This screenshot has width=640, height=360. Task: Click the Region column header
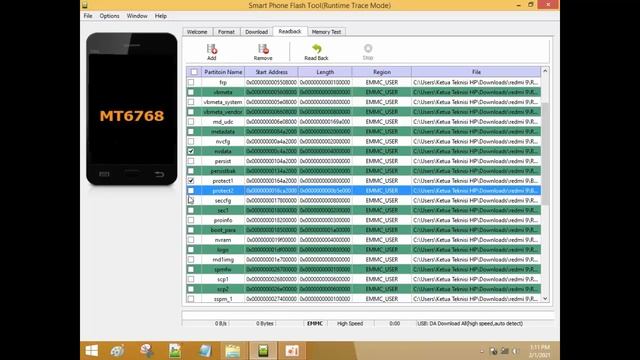(382, 72)
